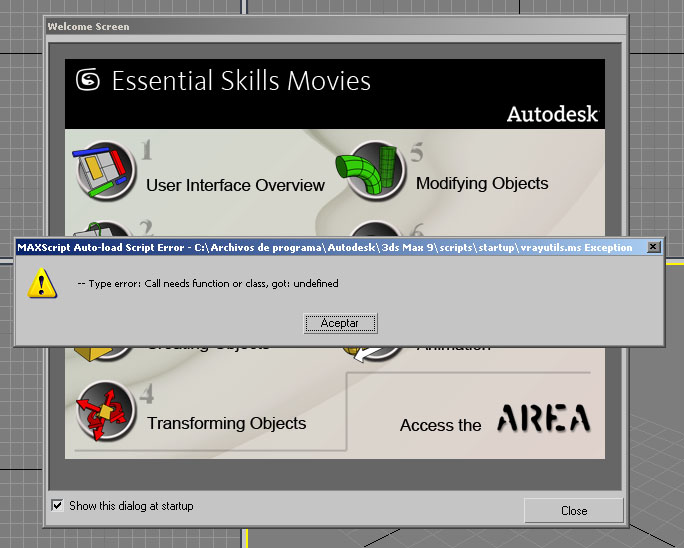
Task: Open the Transforming Objects movie icon
Action: click(105, 410)
